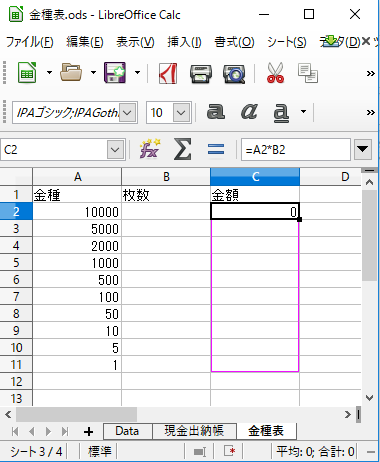
Task: Open the Name Box dropdown
Action: 115,150
